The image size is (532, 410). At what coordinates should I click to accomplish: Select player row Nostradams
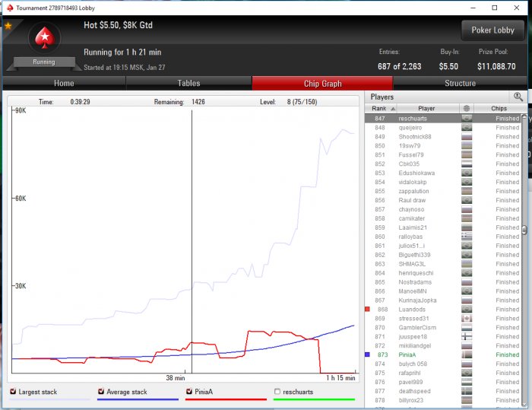coord(442,282)
